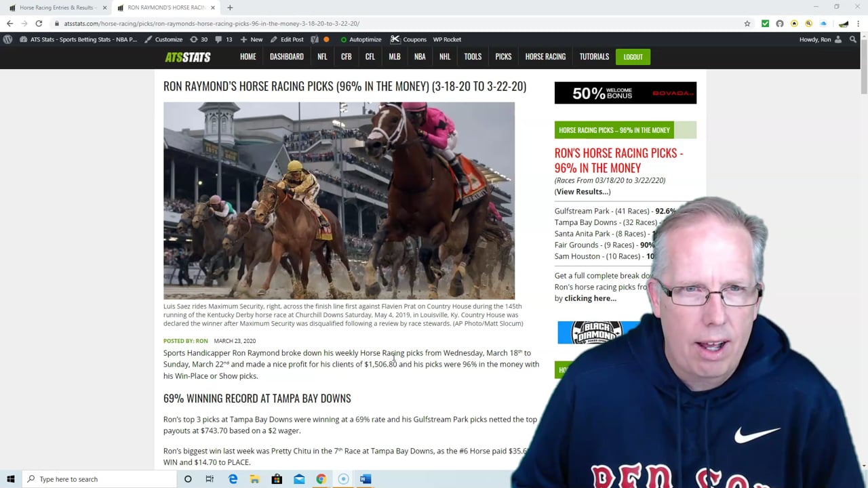Bookmark this page with star icon

click(747, 23)
